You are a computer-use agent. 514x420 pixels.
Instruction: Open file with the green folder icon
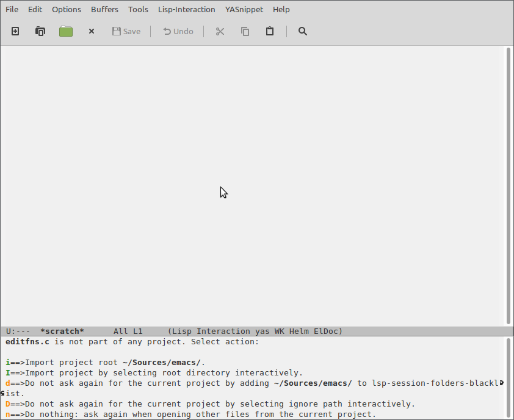tap(66, 31)
